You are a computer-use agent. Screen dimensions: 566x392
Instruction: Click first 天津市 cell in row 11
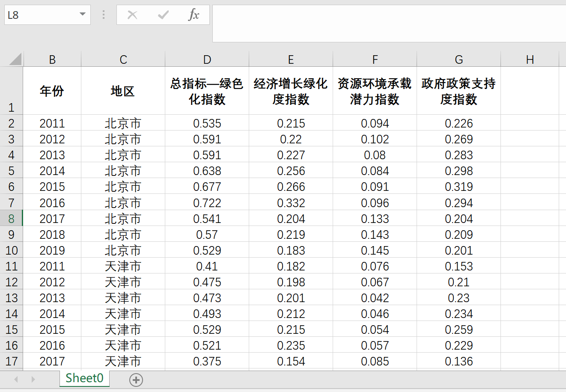coord(123,266)
